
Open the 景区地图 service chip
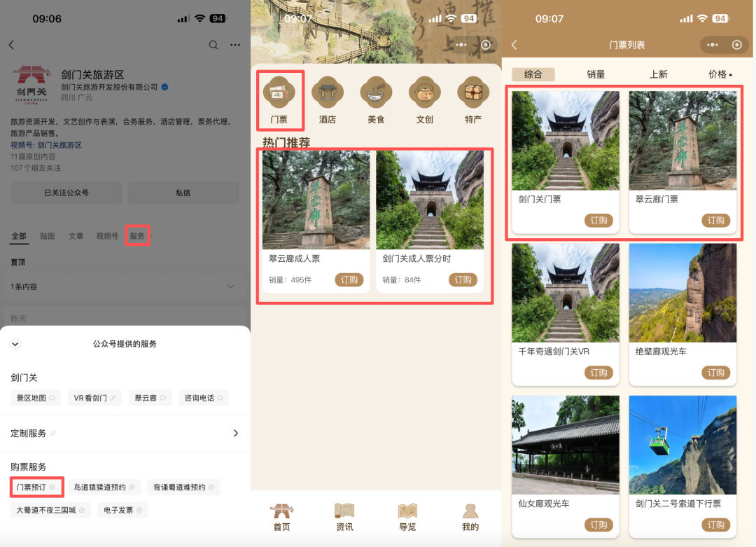click(36, 398)
